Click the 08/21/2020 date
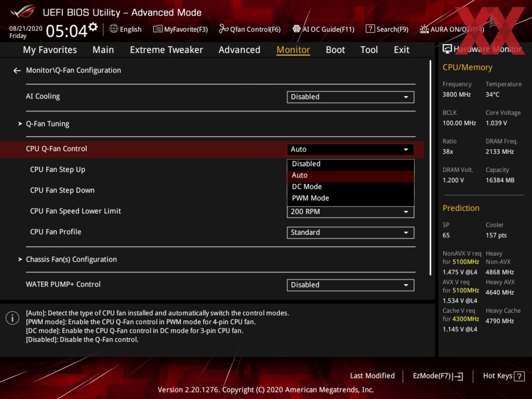Image resolution: width=532 pixels, height=399 pixels. pyautogui.click(x=26, y=29)
